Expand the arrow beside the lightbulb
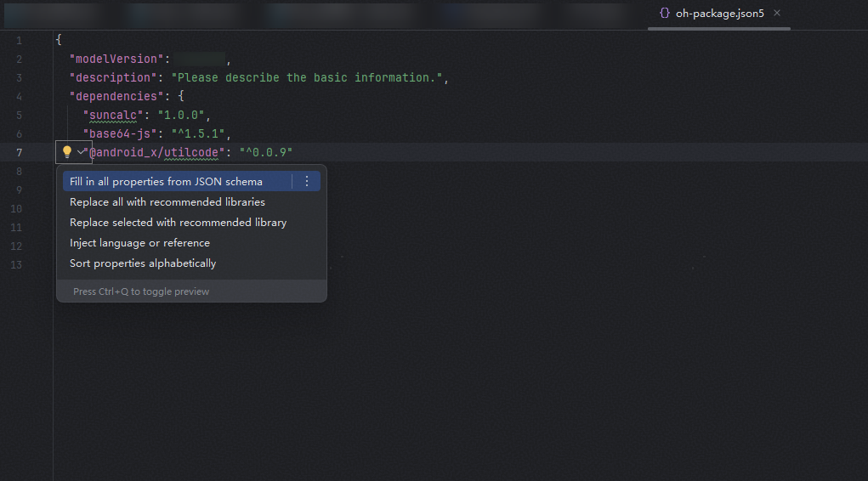Screen dimensions: 868x481 click(x=81, y=151)
